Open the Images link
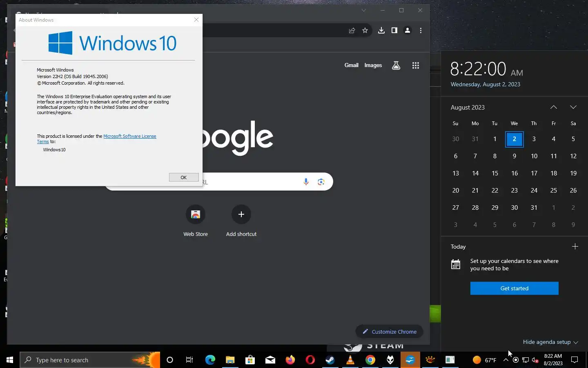588x368 pixels. [x=373, y=65]
